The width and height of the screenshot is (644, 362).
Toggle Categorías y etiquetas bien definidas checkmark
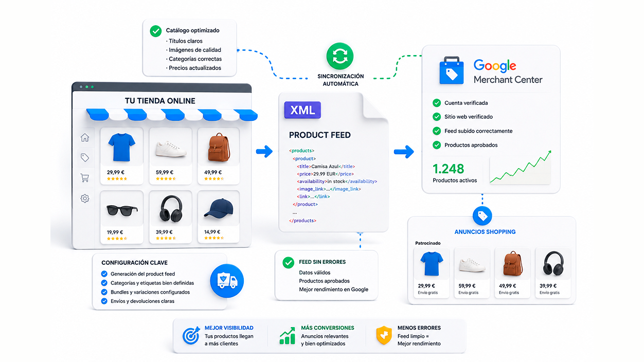coord(104,283)
